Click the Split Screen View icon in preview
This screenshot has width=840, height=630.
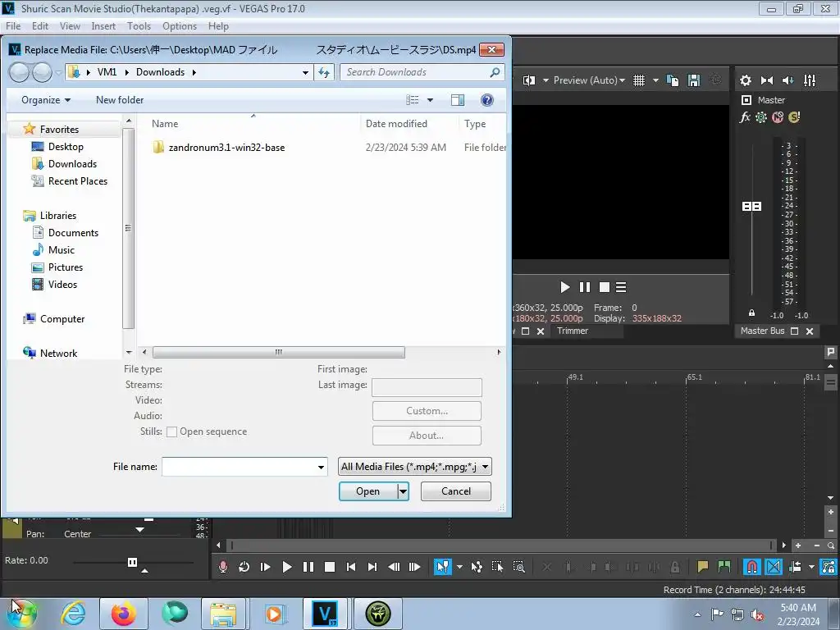529,80
